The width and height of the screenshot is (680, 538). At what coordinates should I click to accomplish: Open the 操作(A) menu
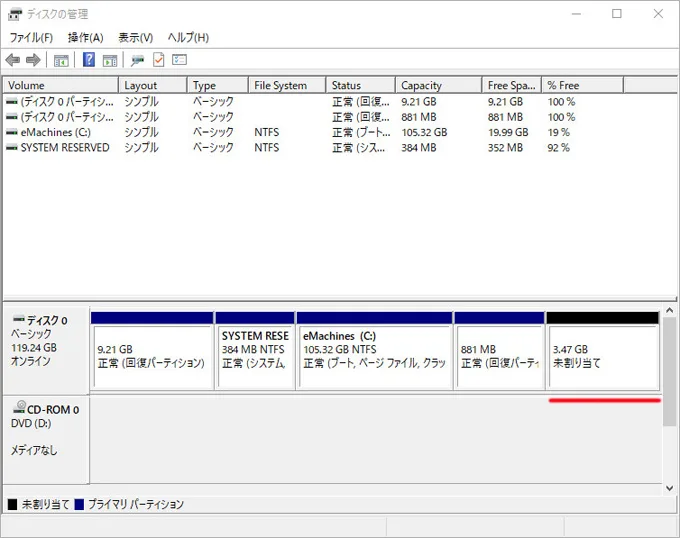[x=85, y=37]
